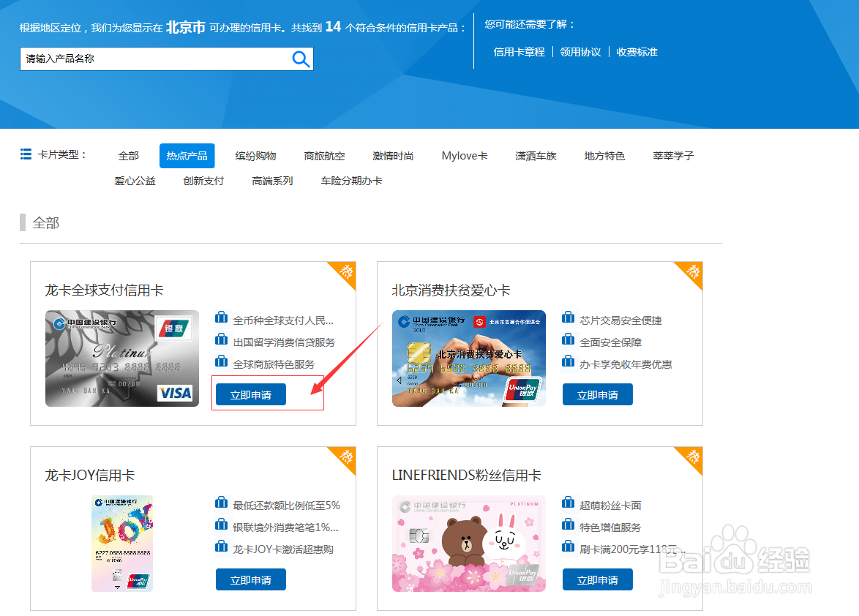Click briefcase icon beside 全球商旅特色服务

pyautogui.click(x=221, y=361)
